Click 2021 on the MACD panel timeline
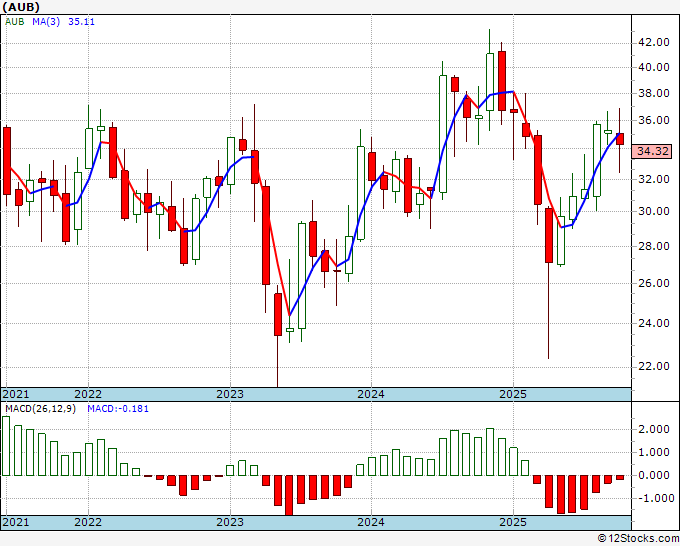The width and height of the screenshot is (680, 546). 16,522
